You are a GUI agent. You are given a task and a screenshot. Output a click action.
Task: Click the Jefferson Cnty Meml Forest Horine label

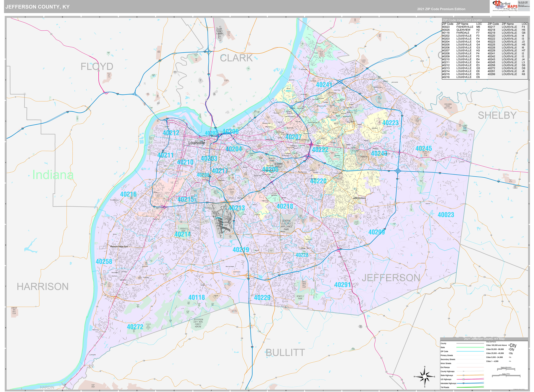click(x=198, y=323)
